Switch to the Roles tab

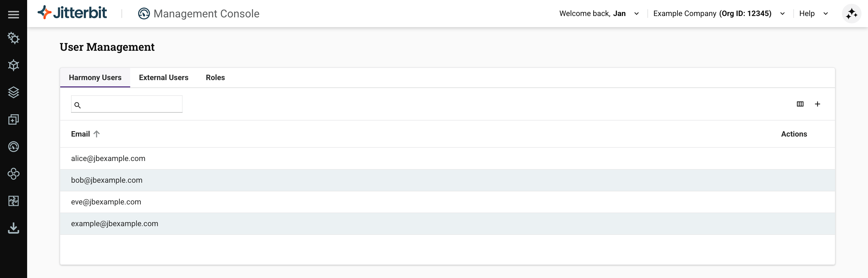coord(215,78)
